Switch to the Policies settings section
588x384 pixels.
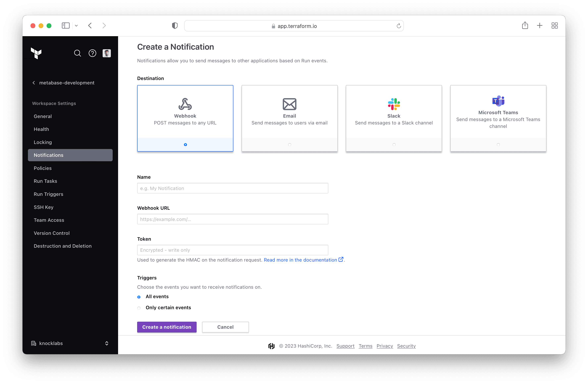(x=43, y=168)
